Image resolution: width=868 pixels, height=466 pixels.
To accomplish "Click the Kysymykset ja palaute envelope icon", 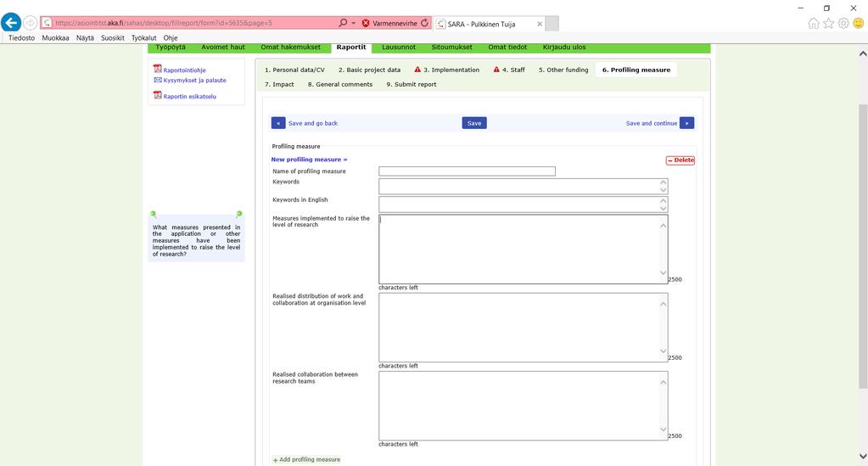I will [158, 80].
